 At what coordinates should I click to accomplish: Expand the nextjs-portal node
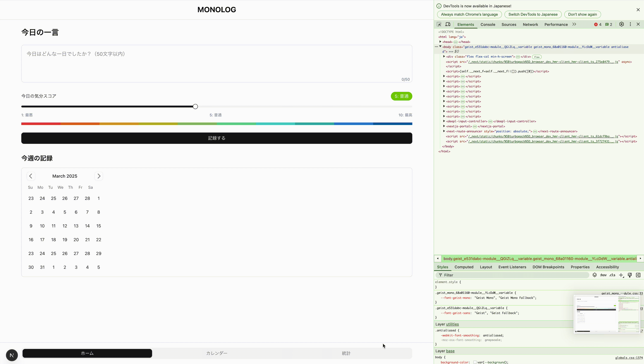(444, 126)
